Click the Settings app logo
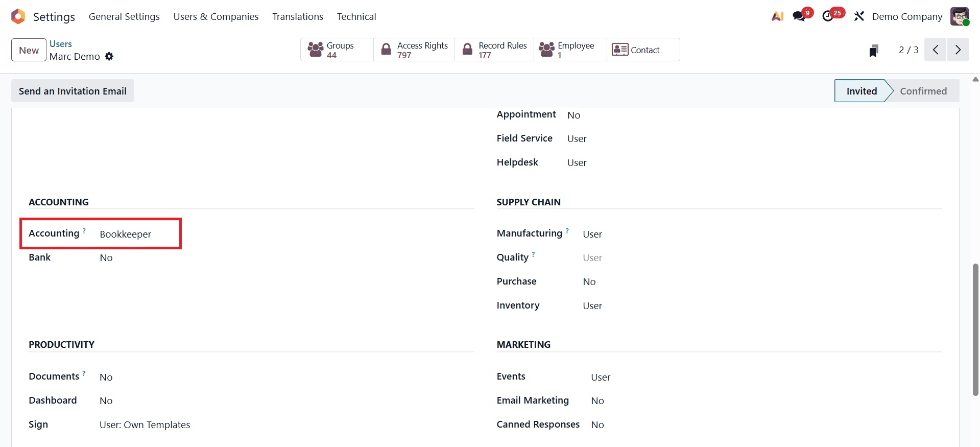 [18, 16]
